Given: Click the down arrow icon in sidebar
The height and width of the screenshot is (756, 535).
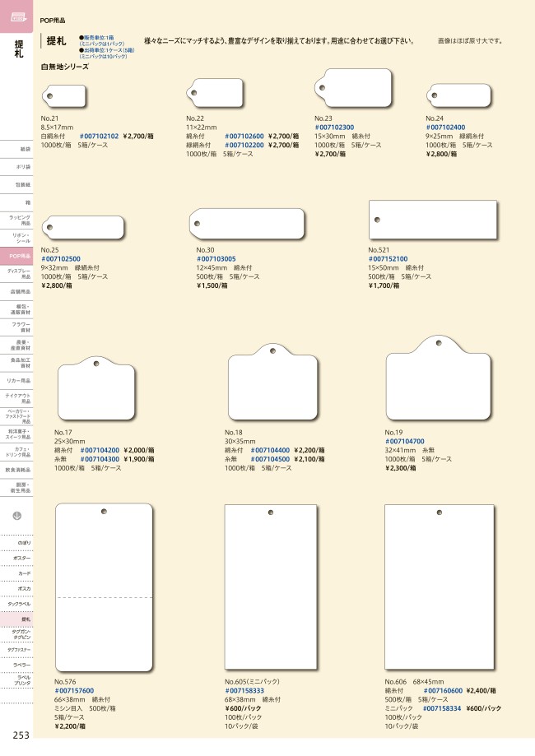Looking at the screenshot, I should tap(17, 516).
